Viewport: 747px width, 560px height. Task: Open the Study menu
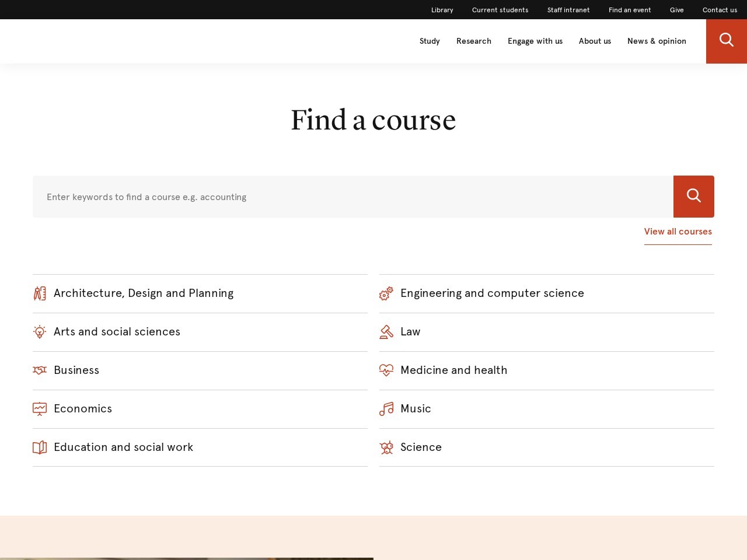point(430,41)
